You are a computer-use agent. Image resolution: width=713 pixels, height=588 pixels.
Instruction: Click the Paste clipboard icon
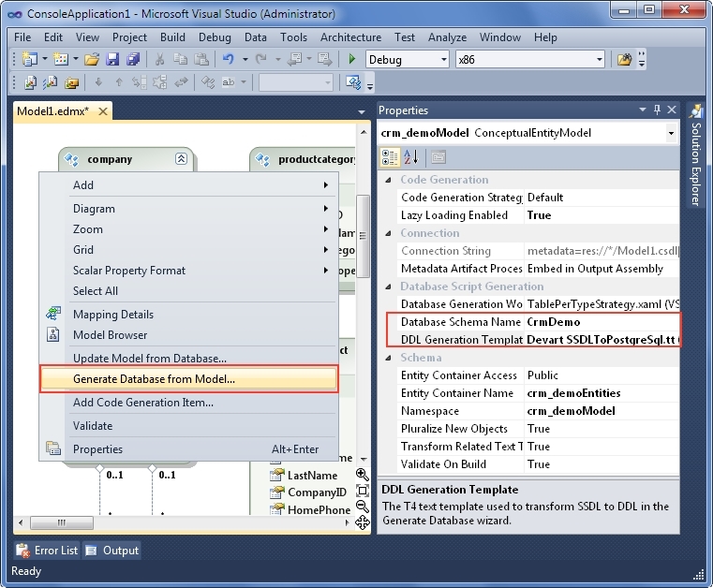click(x=201, y=59)
